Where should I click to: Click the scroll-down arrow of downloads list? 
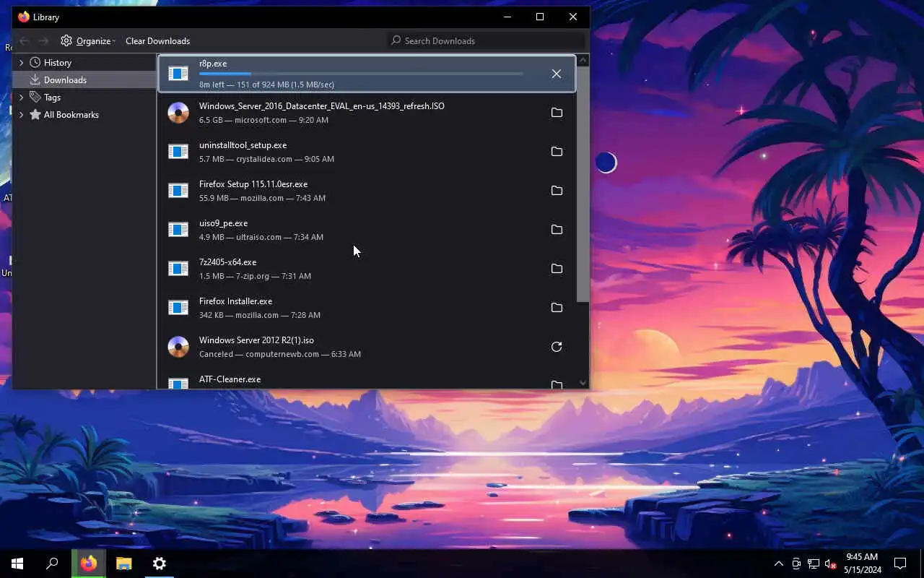pyautogui.click(x=583, y=383)
